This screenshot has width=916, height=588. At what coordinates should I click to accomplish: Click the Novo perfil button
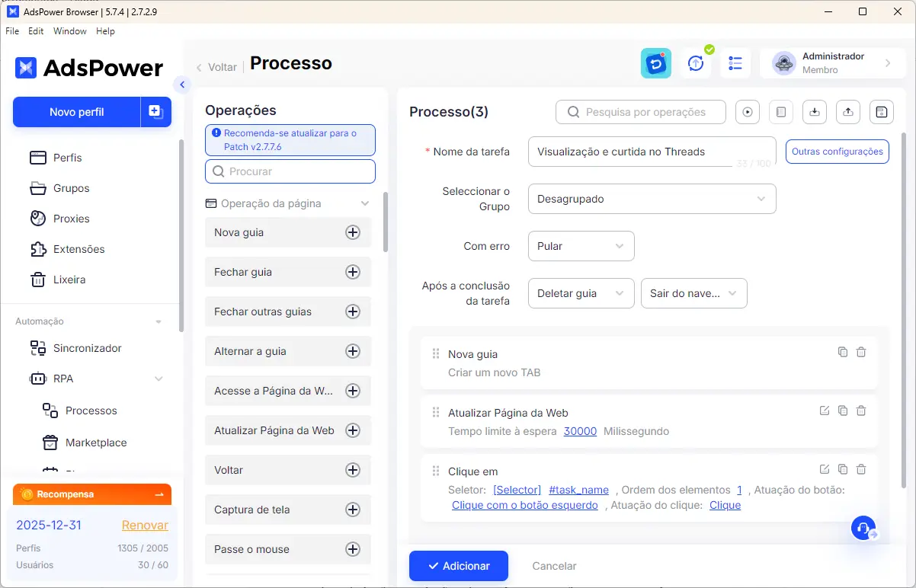coord(77,112)
